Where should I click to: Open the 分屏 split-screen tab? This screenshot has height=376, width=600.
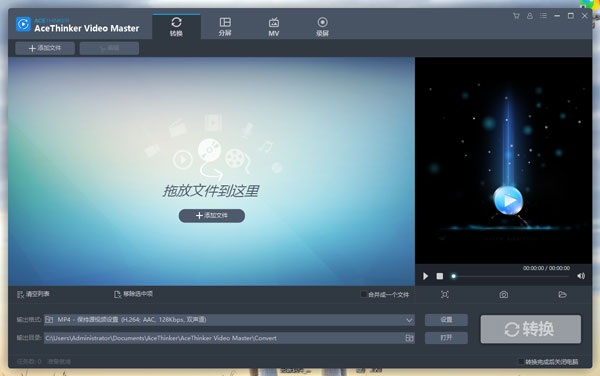[225, 26]
